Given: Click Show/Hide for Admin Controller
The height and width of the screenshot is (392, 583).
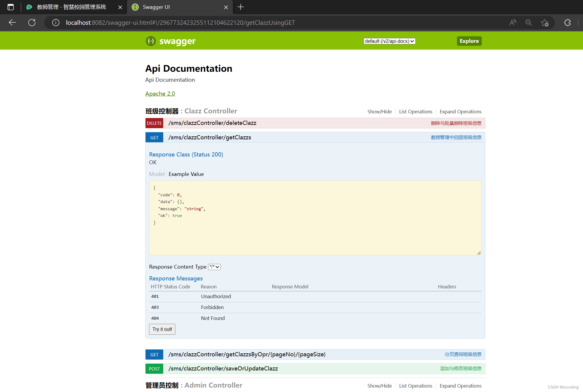Looking at the screenshot, I should point(379,386).
